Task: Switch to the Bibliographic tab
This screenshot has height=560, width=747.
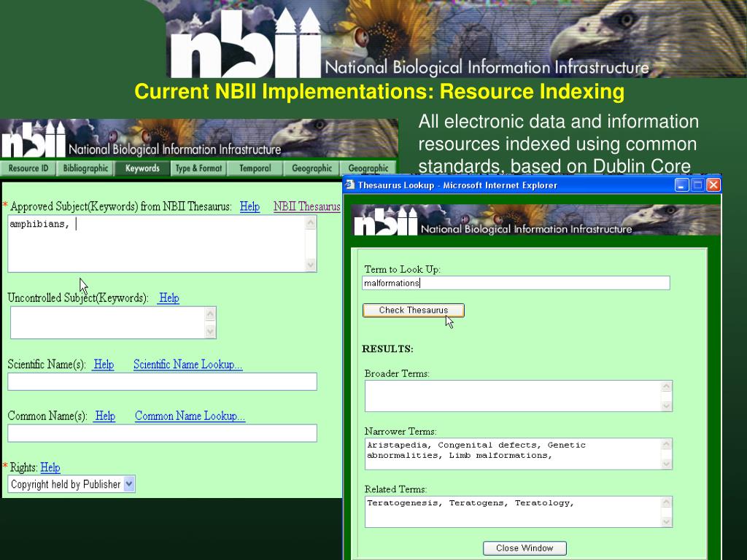Action: 85,168
